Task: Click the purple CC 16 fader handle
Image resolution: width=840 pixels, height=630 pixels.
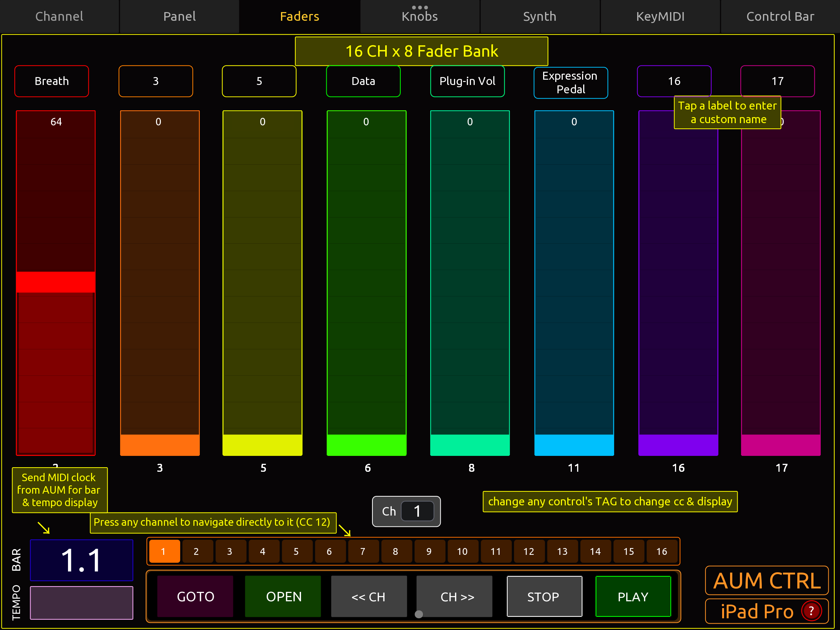Action: pos(678,445)
